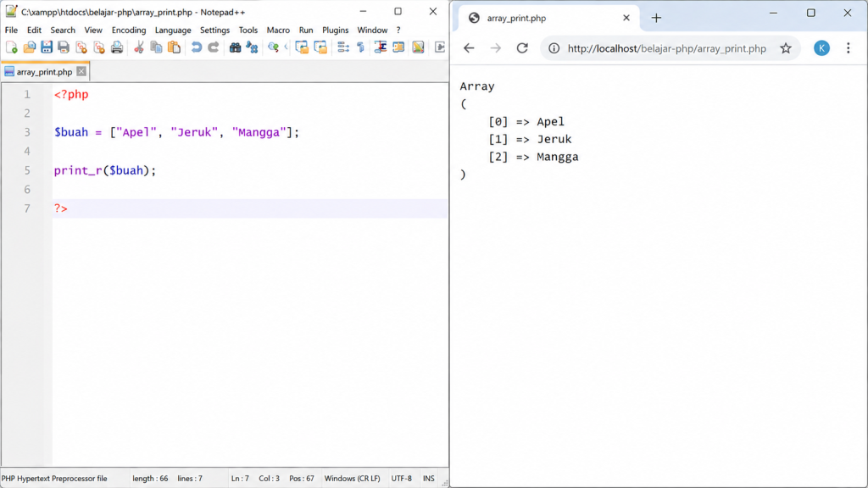868x488 pixels.
Task: Click the $buah variable on line 3
Action: coord(71,132)
